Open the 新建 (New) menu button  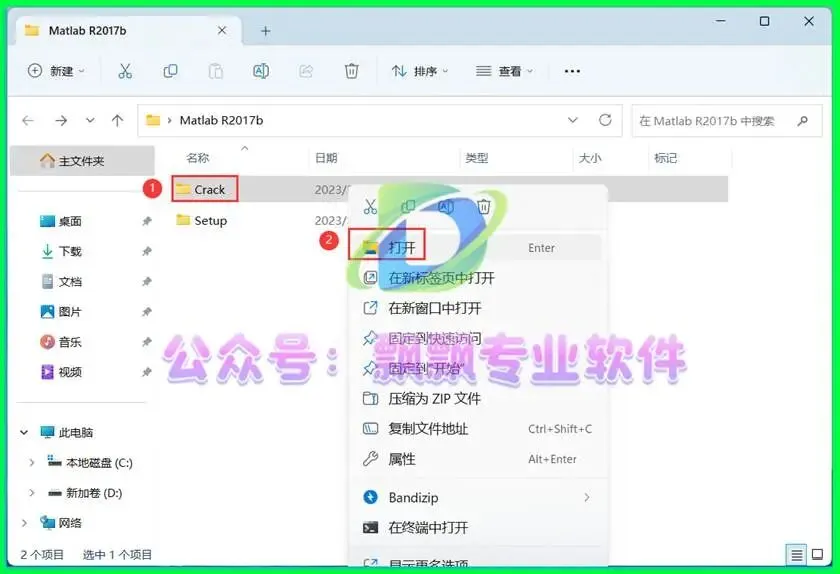click(x=57, y=71)
